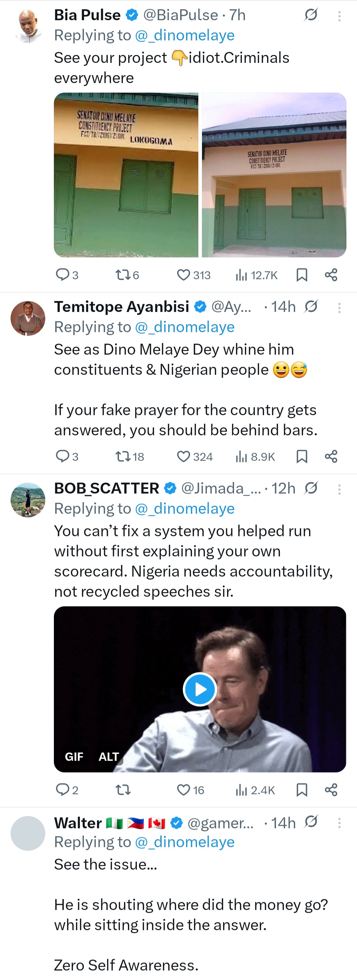This screenshot has height=980, width=357.
Task: Open the reply composer on Bia Pulse's tweet
Action: pyautogui.click(x=63, y=275)
